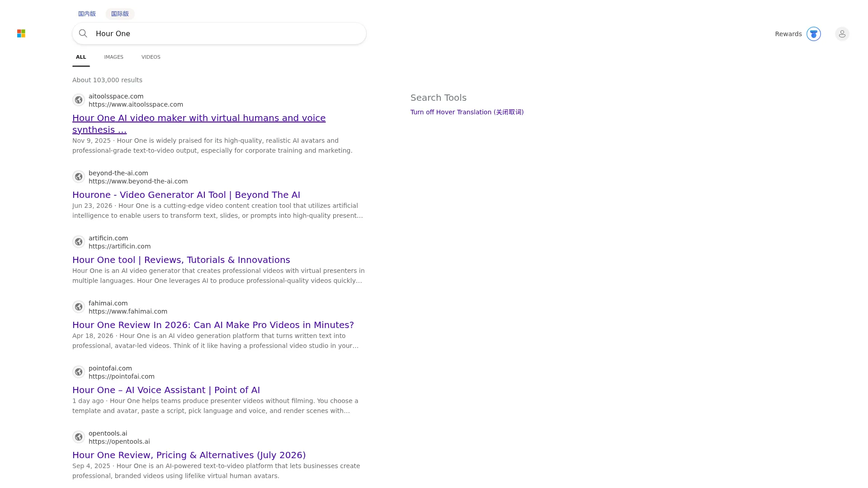
Task: Click the https://www.aitoolsspace.com URL
Action: (136, 104)
